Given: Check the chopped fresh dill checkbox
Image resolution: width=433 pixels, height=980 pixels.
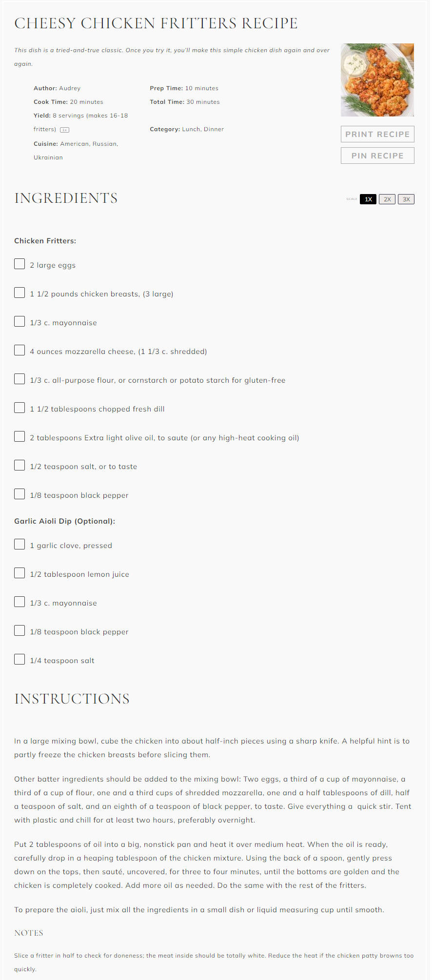Looking at the screenshot, I should [x=20, y=408].
